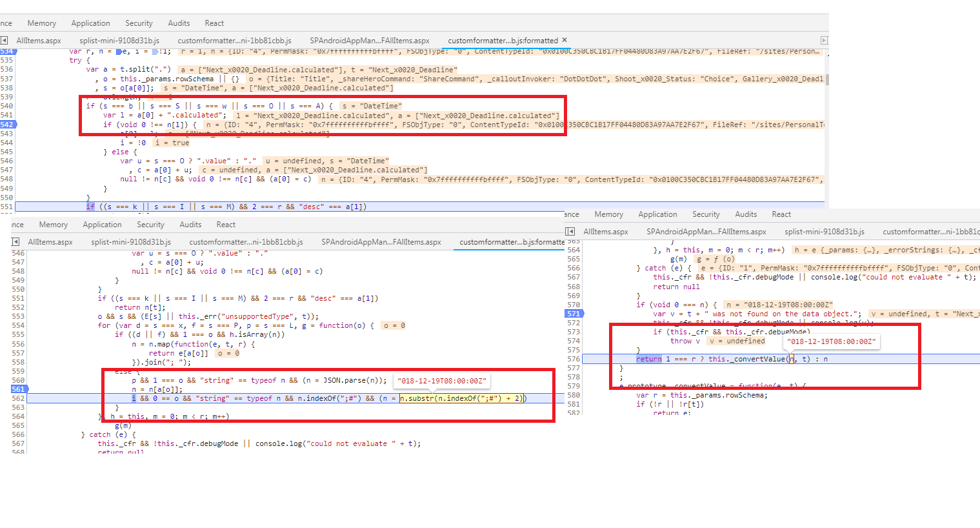Click line number 576 gutter in bottom-right window
Viewport: 980px width, 528px height.
tap(573, 359)
